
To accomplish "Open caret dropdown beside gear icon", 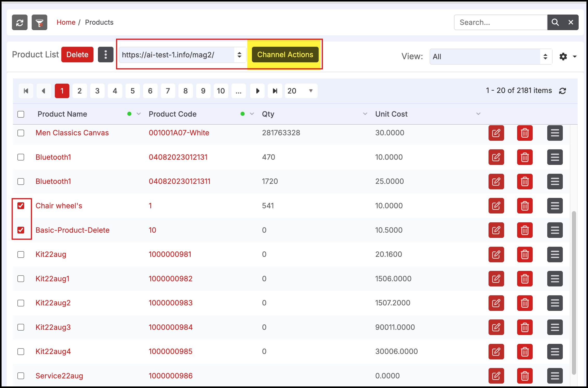I will click(575, 57).
